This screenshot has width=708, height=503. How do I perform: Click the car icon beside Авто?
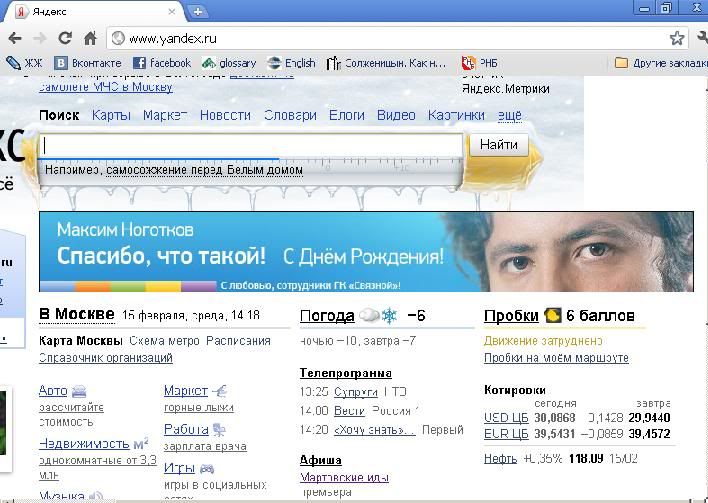click(x=79, y=391)
